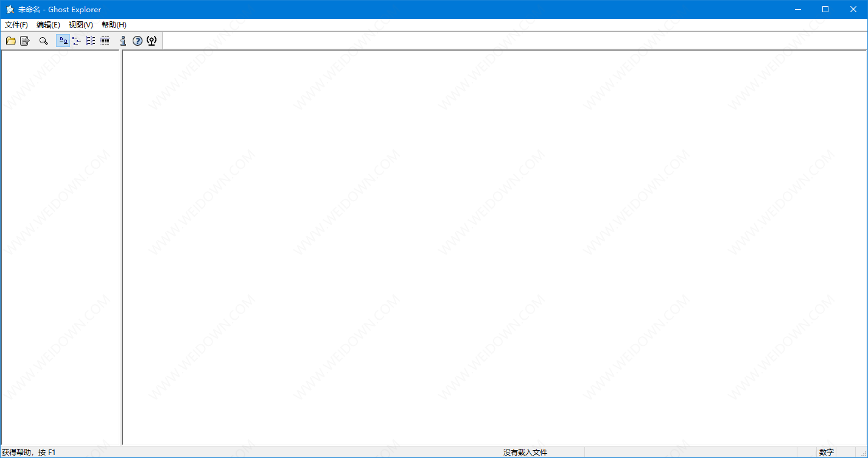Open an image file with folder icon
The image size is (868, 458).
11,41
